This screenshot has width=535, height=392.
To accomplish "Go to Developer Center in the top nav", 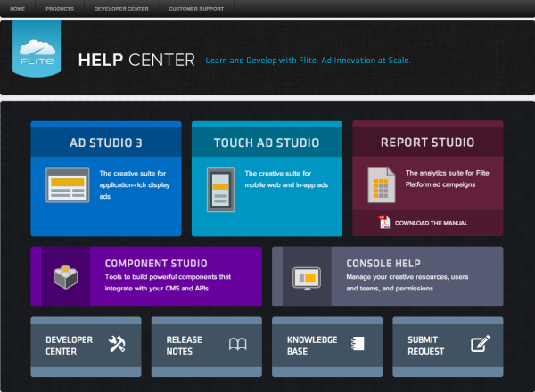I will pos(120,8).
